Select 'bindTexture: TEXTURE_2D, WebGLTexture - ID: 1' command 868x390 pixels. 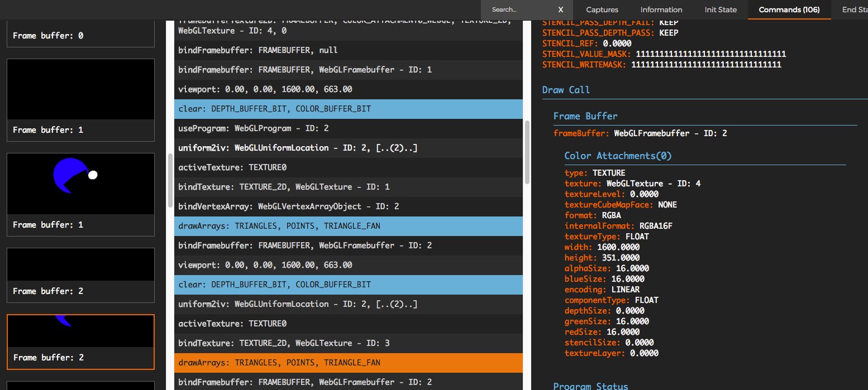pyautogui.click(x=349, y=187)
